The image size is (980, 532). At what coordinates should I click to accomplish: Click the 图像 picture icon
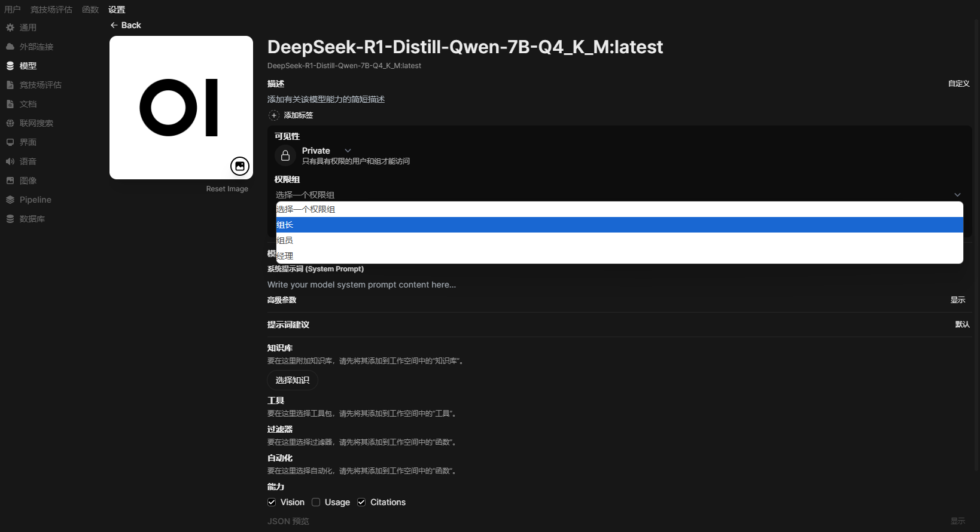tap(10, 181)
